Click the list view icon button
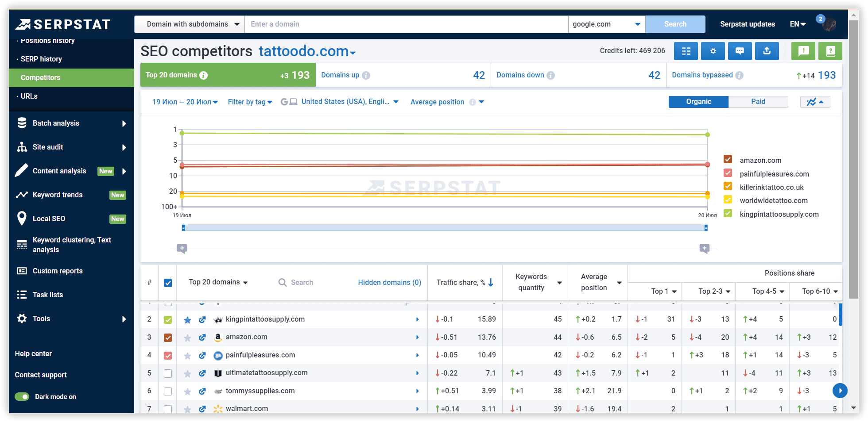This screenshot has width=868, height=422. (x=686, y=51)
